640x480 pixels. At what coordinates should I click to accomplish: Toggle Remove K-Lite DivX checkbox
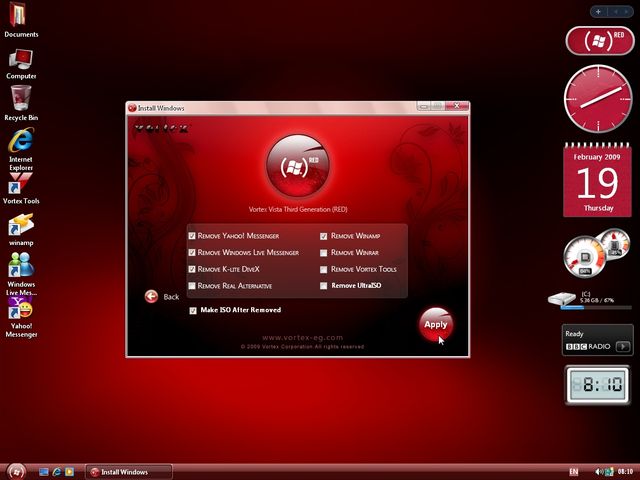pos(192,269)
